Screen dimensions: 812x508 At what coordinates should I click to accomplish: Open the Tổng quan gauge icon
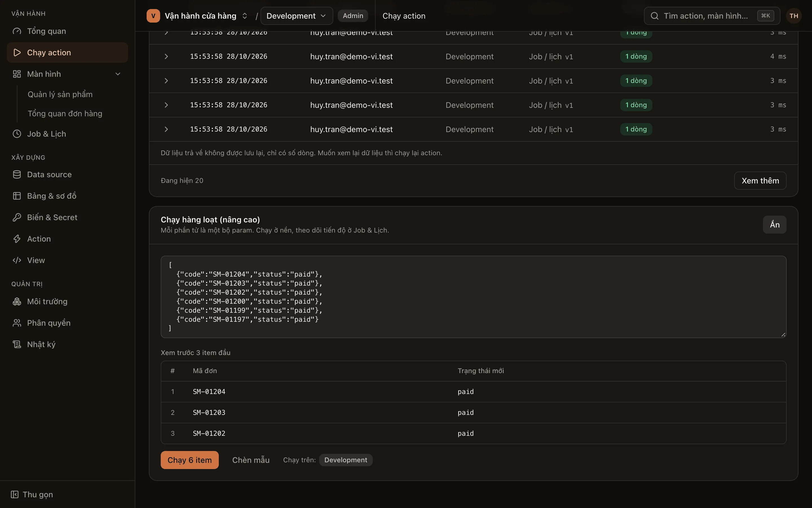17,31
